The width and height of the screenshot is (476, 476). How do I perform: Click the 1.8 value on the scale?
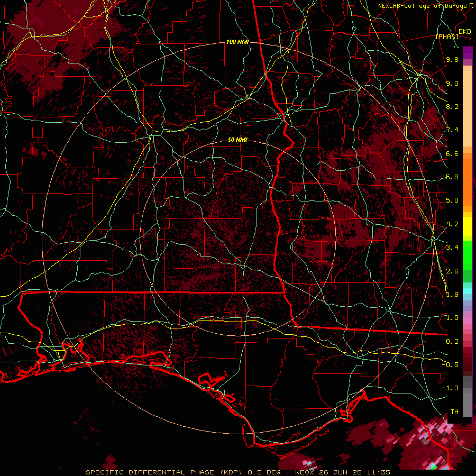point(452,294)
